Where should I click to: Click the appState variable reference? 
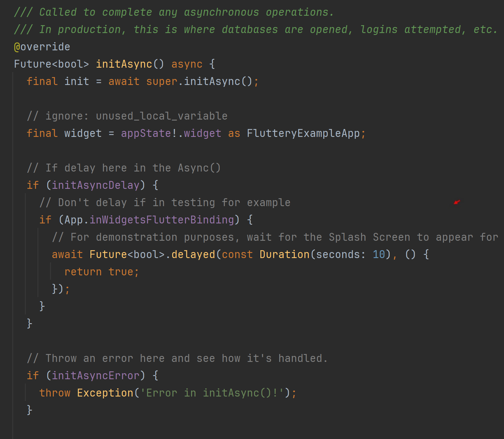tap(146, 133)
